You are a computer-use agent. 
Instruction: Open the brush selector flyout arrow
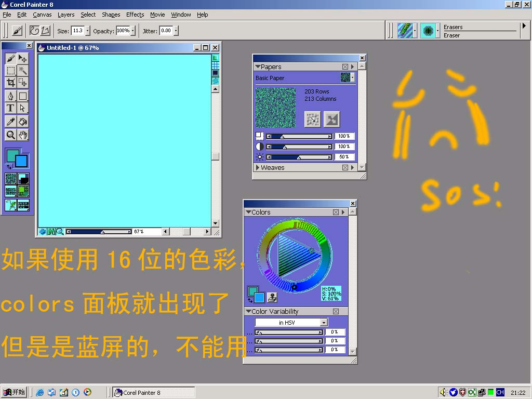[x=524, y=26]
